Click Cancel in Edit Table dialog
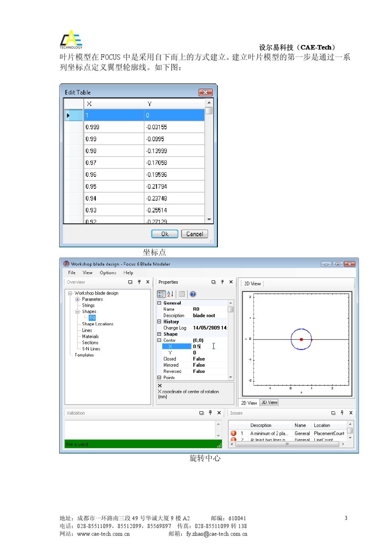 [194, 234]
